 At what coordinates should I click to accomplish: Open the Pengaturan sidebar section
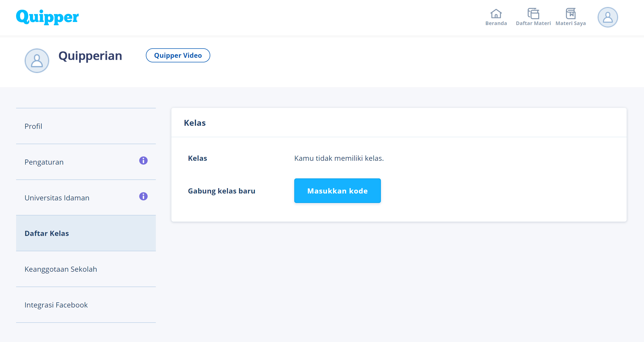pyautogui.click(x=86, y=162)
